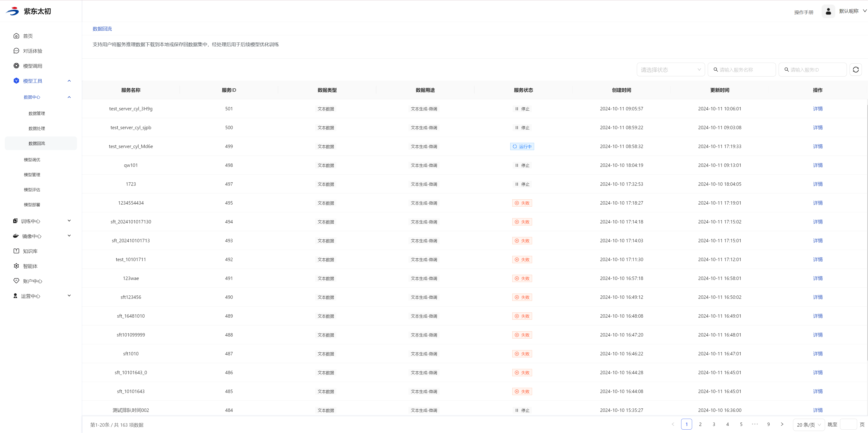The height and width of the screenshot is (433, 868).
Task: Go to page 3 in pagination
Action: (714, 424)
